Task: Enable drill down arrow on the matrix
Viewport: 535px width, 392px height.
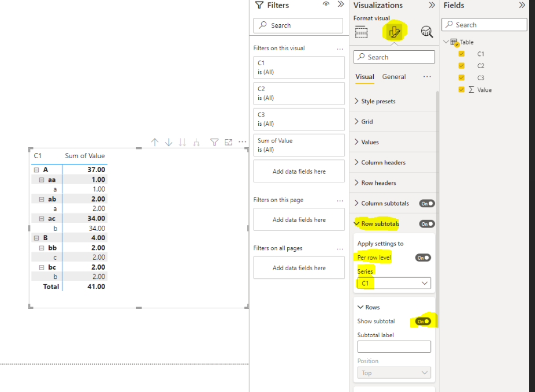Action: pyautogui.click(x=169, y=142)
